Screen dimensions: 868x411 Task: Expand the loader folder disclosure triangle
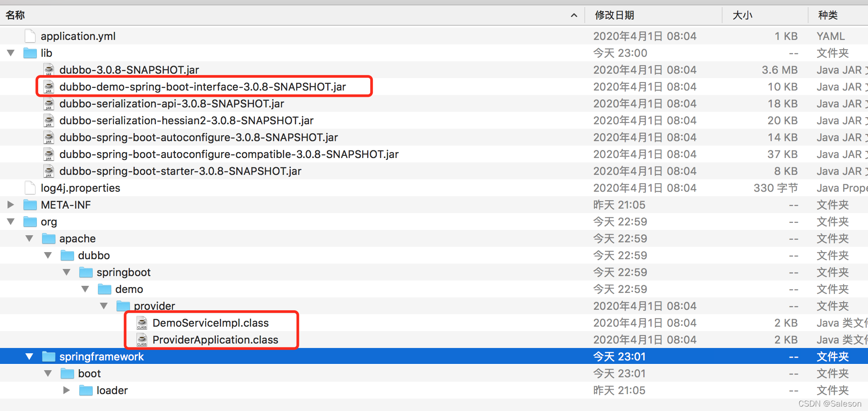66,390
